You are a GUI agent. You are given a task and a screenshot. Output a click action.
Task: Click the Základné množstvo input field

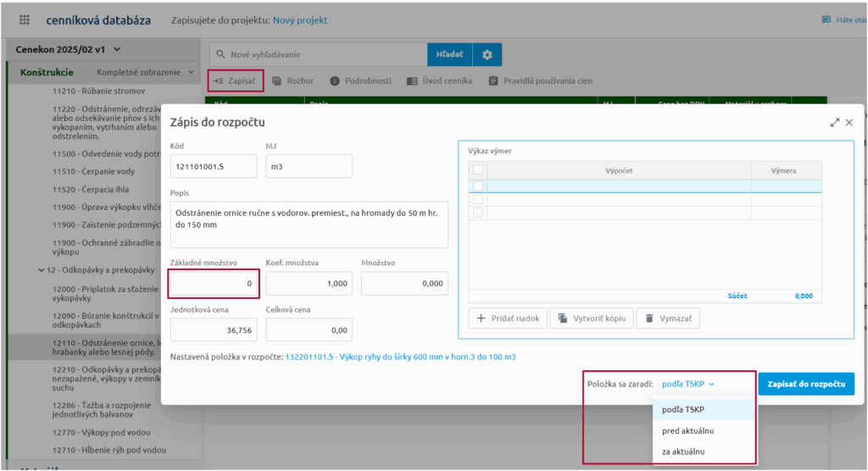[214, 284]
